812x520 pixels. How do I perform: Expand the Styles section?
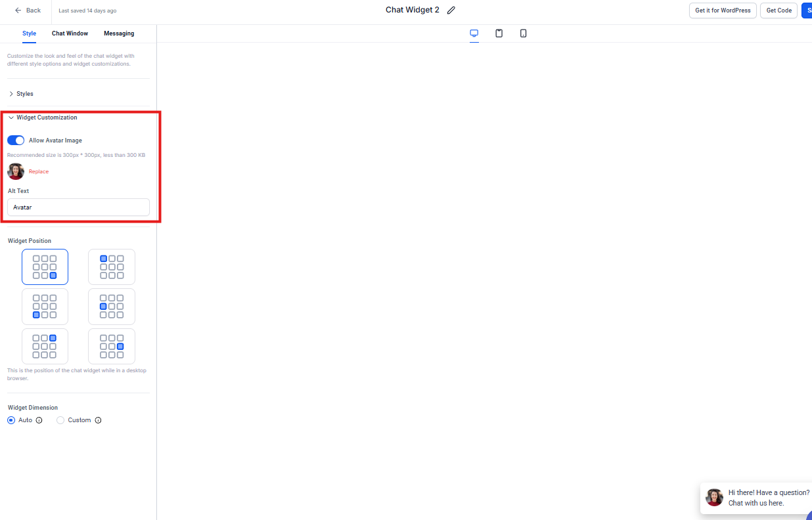pyautogui.click(x=24, y=94)
